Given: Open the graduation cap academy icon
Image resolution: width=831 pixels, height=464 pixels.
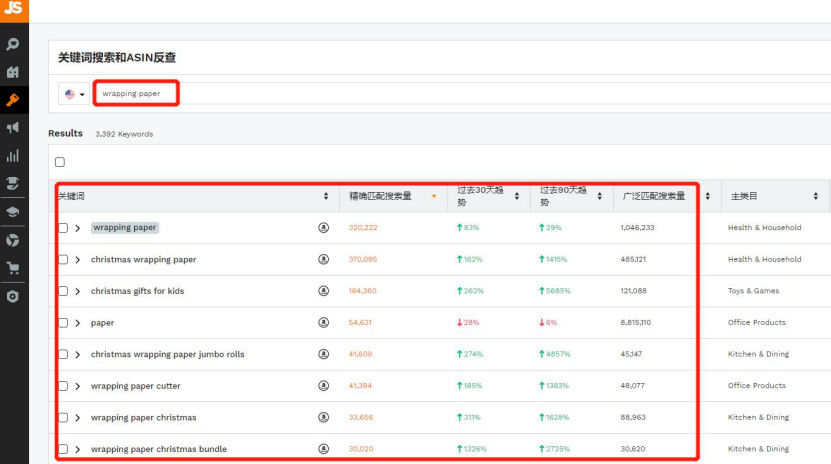Looking at the screenshot, I should [x=13, y=212].
